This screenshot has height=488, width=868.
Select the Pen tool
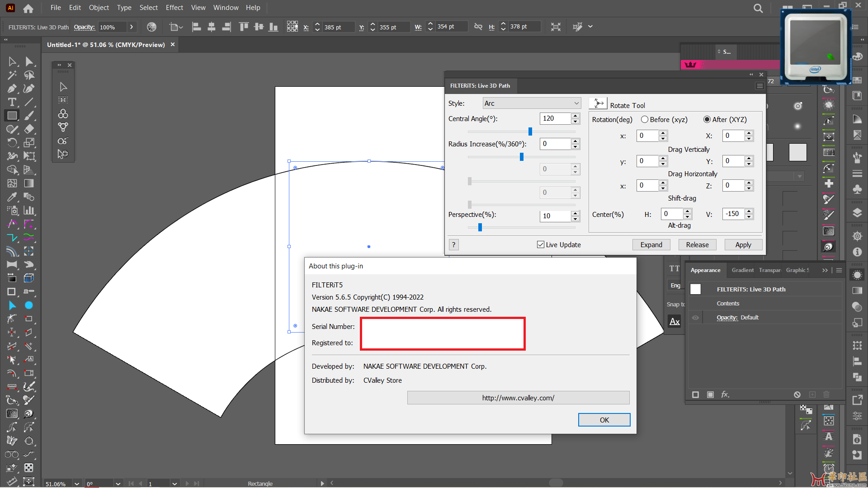tap(12, 89)
